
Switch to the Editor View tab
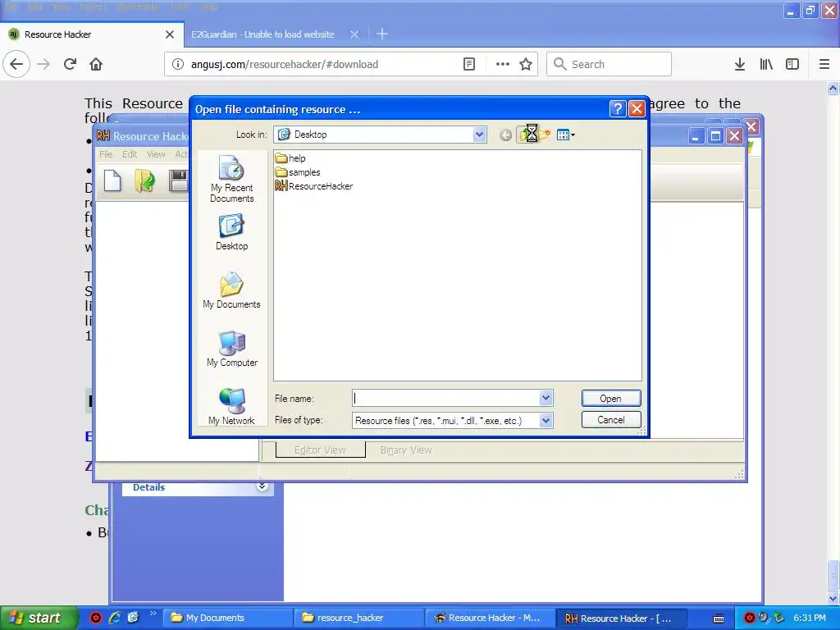pyautogui.click(x=321, y=450)
